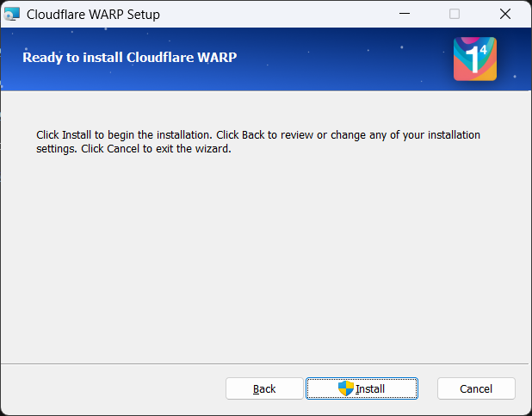
Task: Click the installer icon in the title bar
Action: point(12,14)
